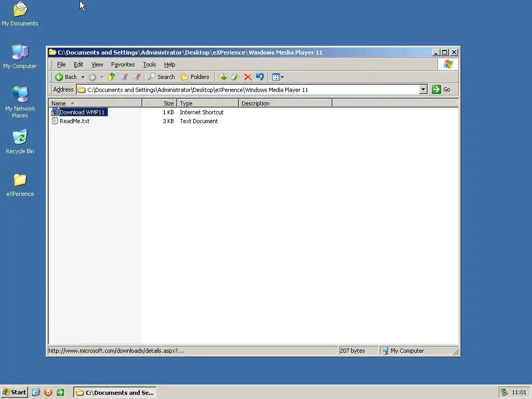Screen dimensions: 532x399
Task: Sort files by Type column
Action: point(208,103)
